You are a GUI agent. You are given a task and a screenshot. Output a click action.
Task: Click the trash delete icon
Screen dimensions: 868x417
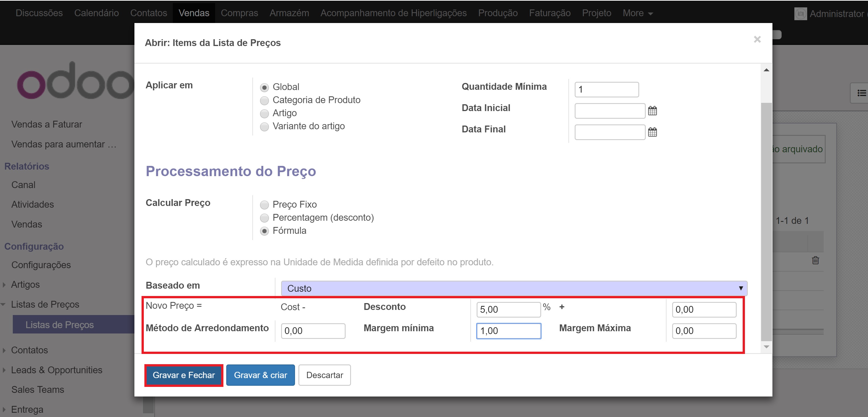tap(815, 260)
